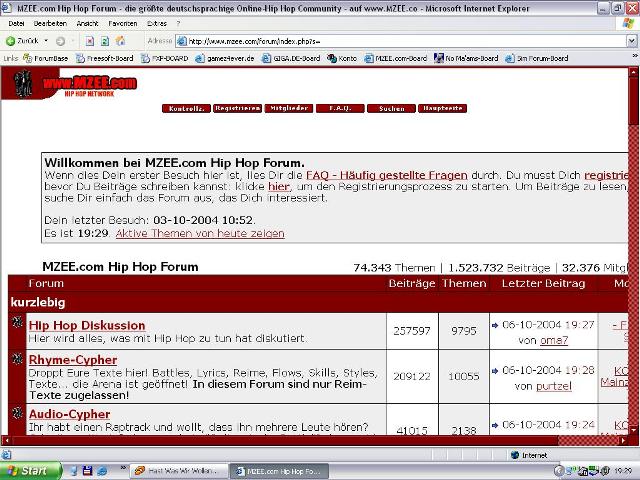Screen dimensions: 640x480
Task: Open the Datei menu
Action: point(16,24)
